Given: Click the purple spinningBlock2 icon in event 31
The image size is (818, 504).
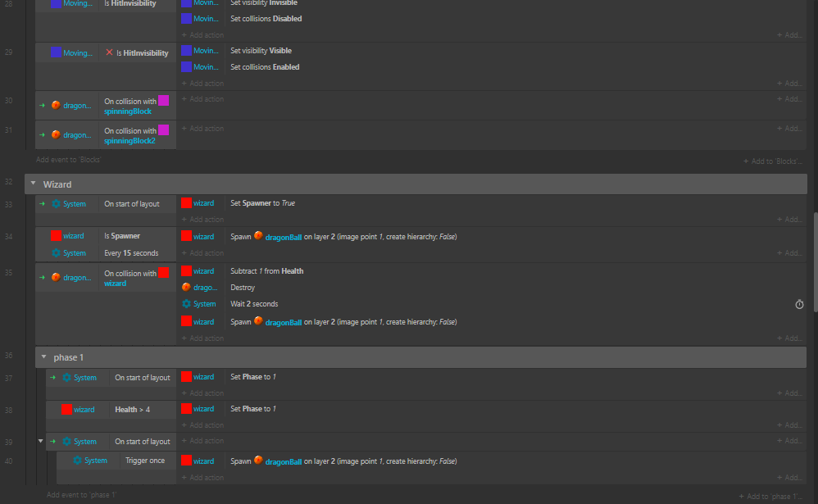Looking at the screenshot, I should pos(163,129).
